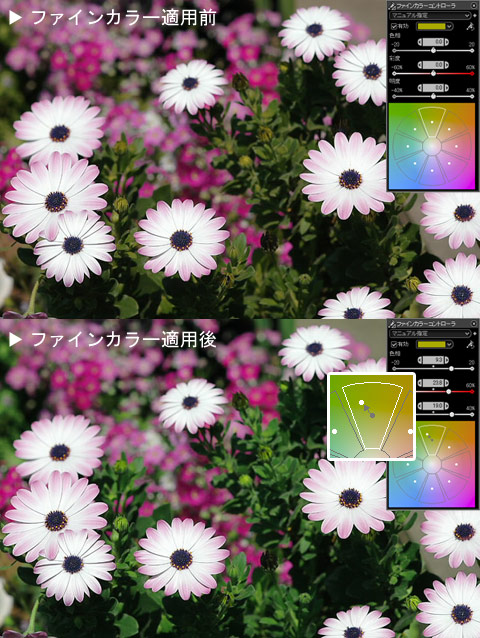Open the マニュアル指定 dropdown in the before panel
The image size is (480, 638).
click(x=430, y=15)
